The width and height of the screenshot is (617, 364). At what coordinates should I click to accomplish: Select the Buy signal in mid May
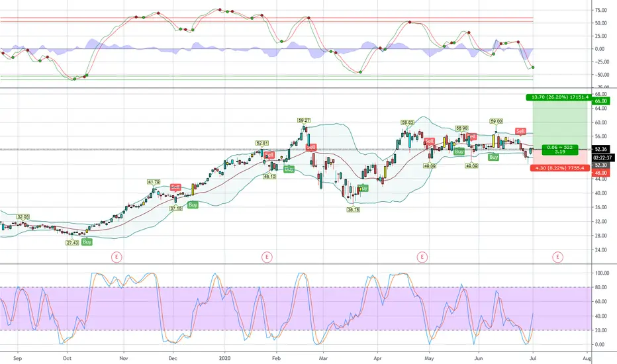pos(459,152)
